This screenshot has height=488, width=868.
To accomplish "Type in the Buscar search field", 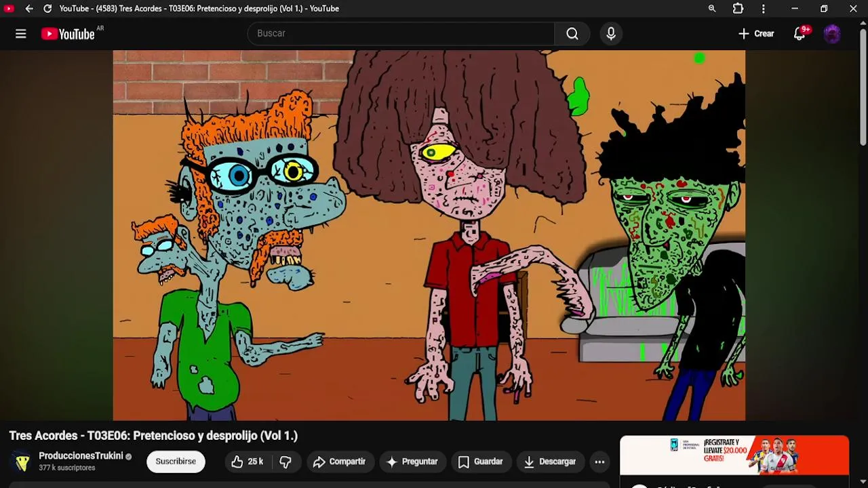I will (x=401, y=34).
